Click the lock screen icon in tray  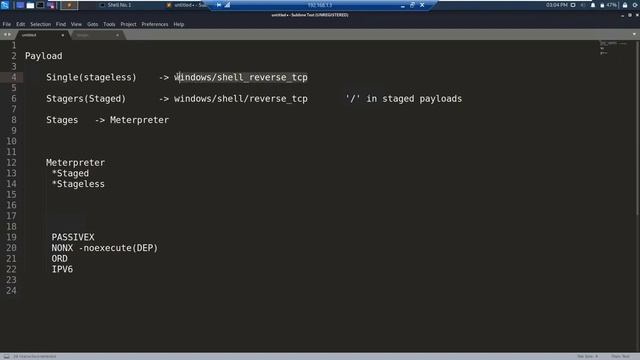625,5
